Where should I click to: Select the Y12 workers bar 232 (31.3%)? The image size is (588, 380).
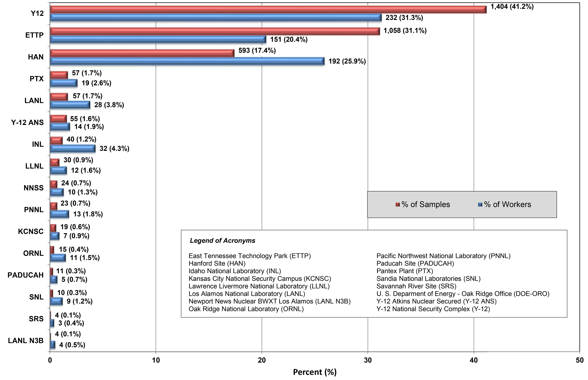click(216, 18)
